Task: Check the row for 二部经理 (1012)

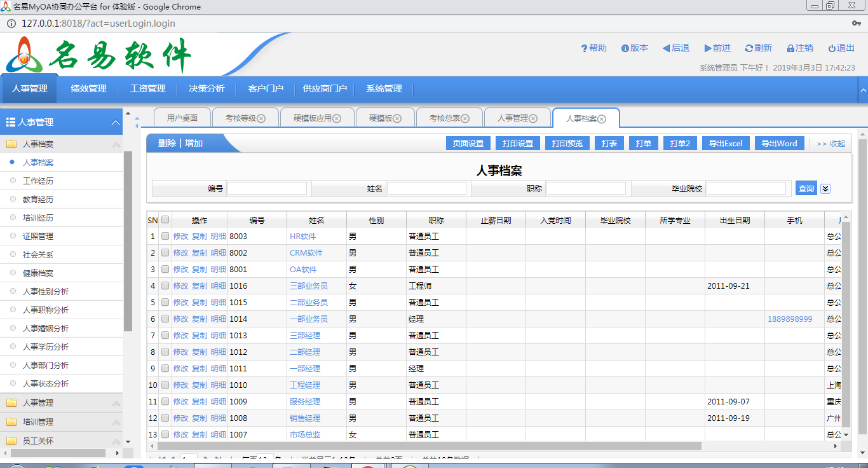Action: click(x=165, y=352)
